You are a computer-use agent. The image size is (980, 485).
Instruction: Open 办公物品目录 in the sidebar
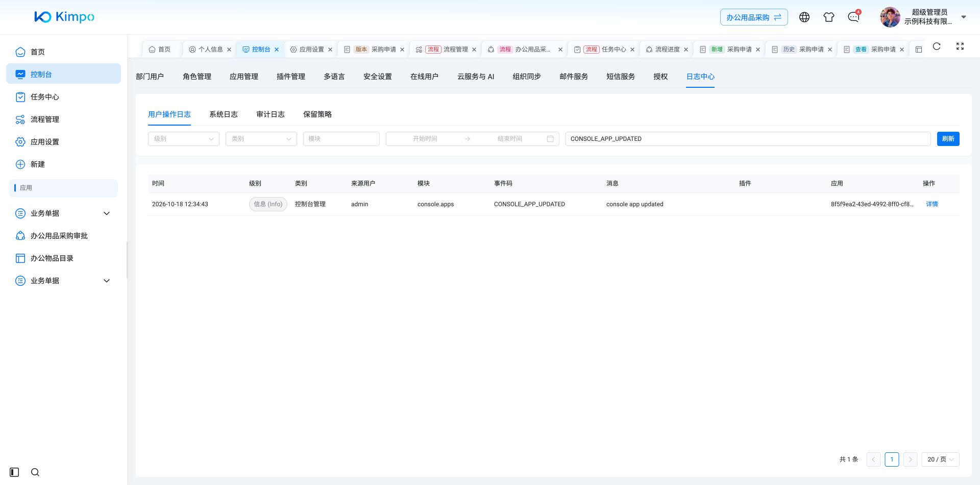coord(63,258)
